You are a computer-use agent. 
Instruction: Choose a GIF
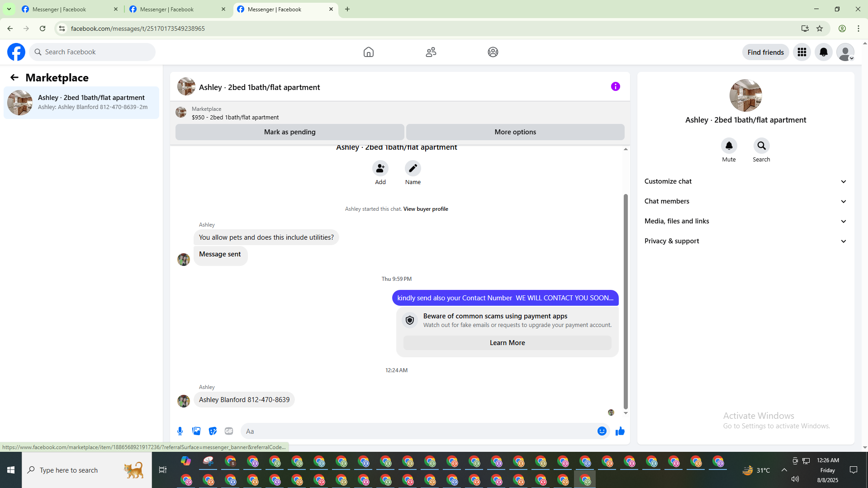click(x=229, y=431)
